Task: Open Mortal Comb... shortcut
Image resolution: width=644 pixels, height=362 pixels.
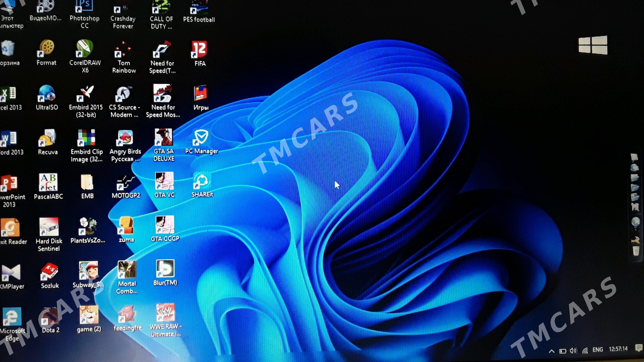Action: (x=127, y=277)
